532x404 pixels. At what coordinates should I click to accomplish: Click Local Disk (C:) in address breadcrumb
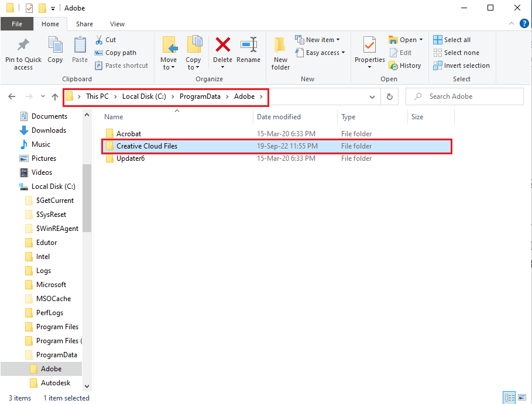coord(144,96)
